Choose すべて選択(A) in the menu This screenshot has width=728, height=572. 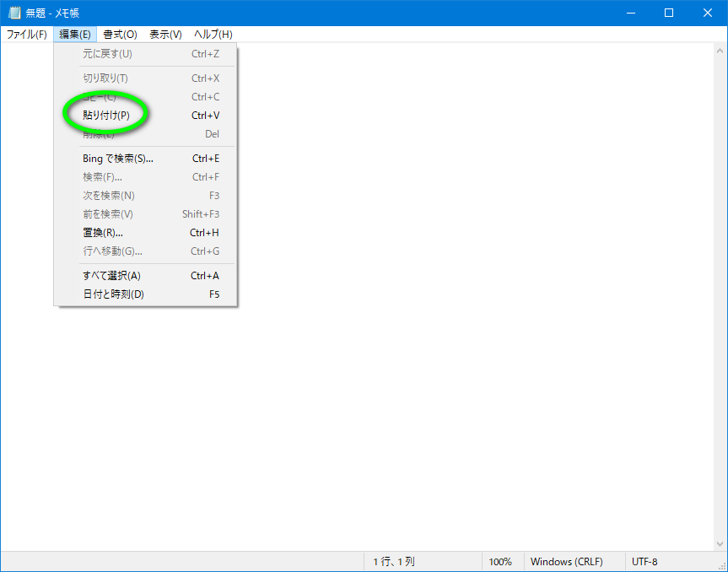(111, 276)
